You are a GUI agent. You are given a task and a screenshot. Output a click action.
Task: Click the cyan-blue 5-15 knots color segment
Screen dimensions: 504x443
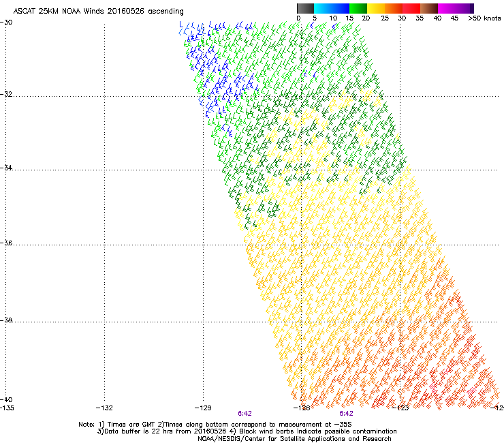point(332,8)
